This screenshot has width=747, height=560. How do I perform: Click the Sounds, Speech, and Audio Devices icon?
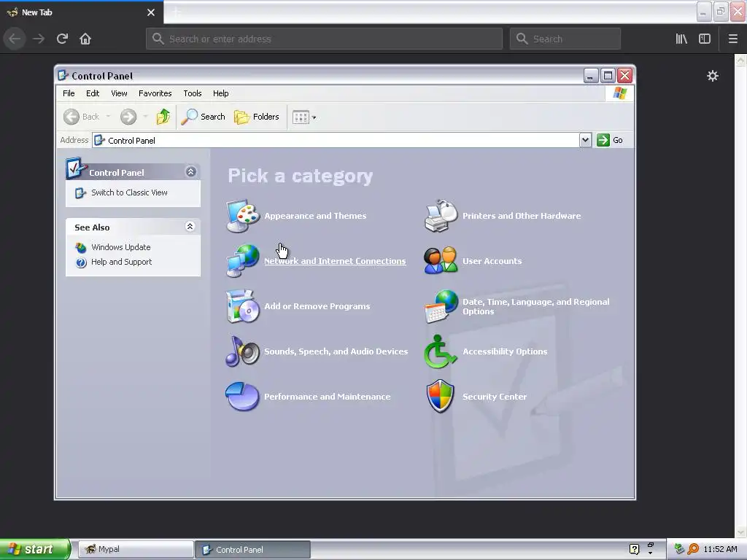(x=242, y=351)
